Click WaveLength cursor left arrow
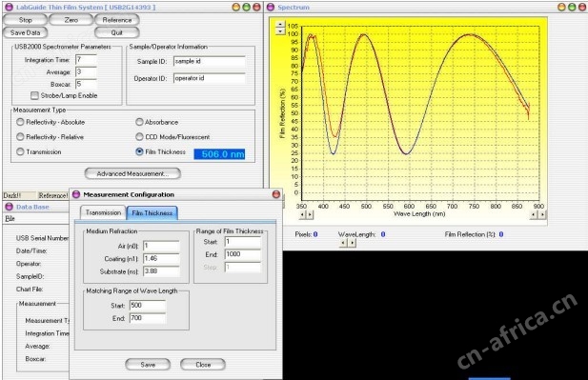Image resolution: width=588 pixels, height=380 pixels. click(x=343, y=243)
